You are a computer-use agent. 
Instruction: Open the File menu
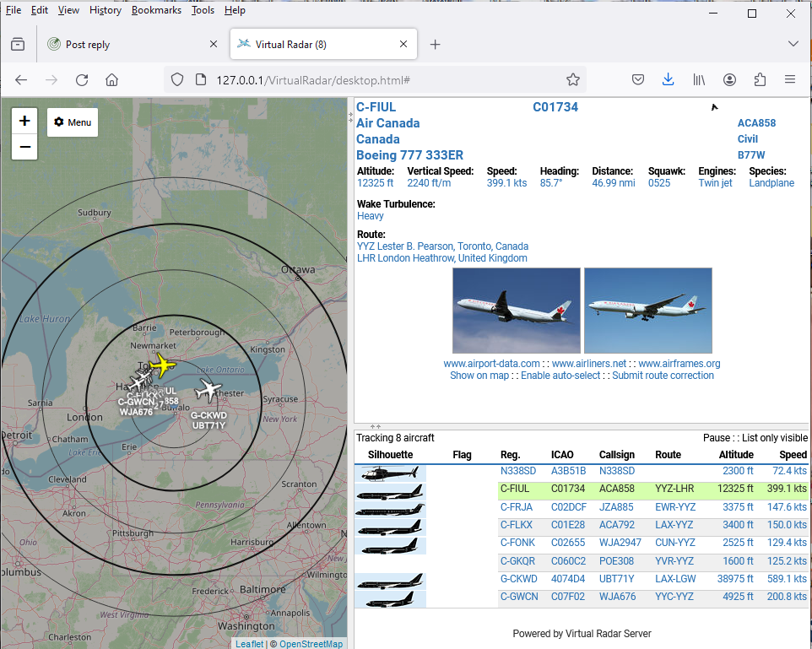click(x=14, y=10)
